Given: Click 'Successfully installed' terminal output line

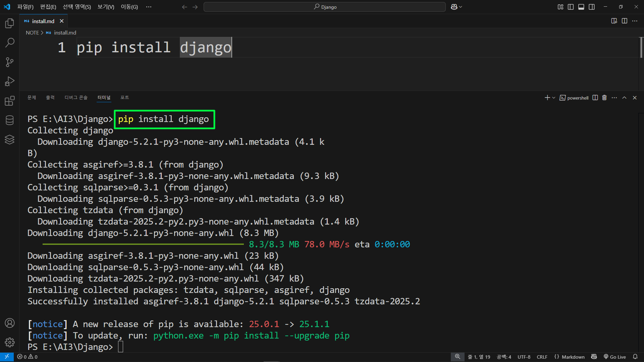Looking at the screenshot, I should pos(223,301).
